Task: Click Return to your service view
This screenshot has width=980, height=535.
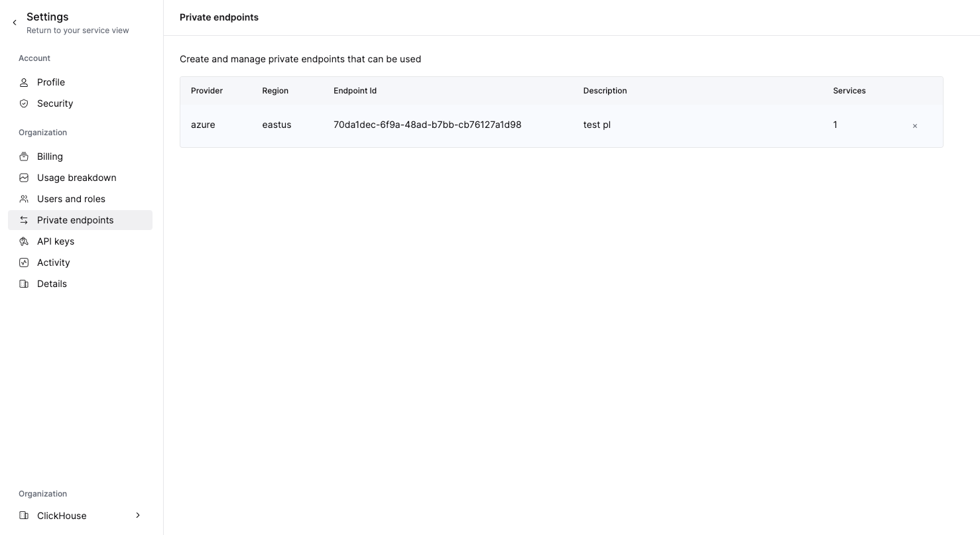Action: 78,30
